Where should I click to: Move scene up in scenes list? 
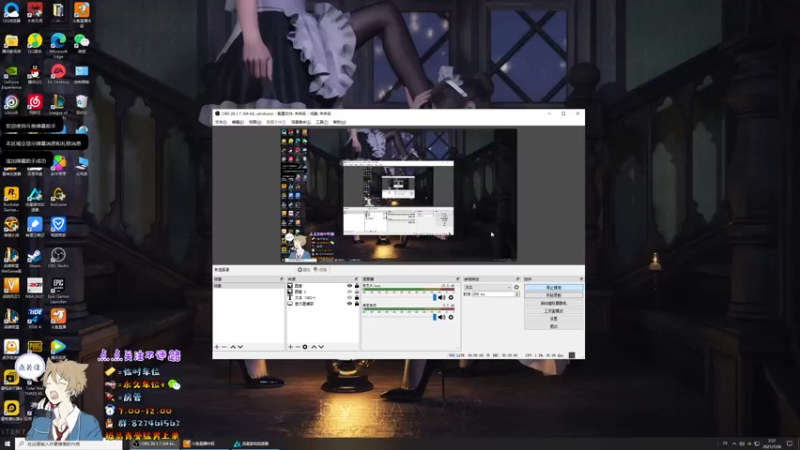click(x=233, y=347)
